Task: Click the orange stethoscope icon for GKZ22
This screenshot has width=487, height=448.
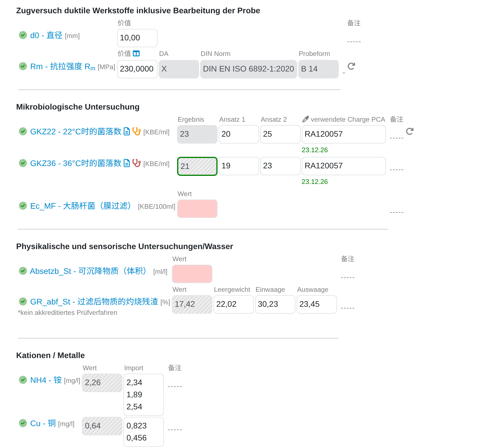Action: tap(136, 131)
